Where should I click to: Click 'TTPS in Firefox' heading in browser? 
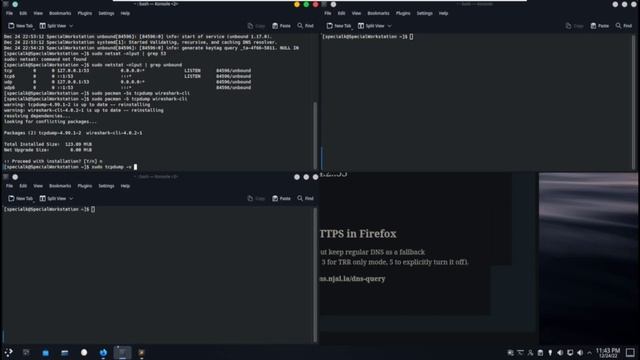358,233
